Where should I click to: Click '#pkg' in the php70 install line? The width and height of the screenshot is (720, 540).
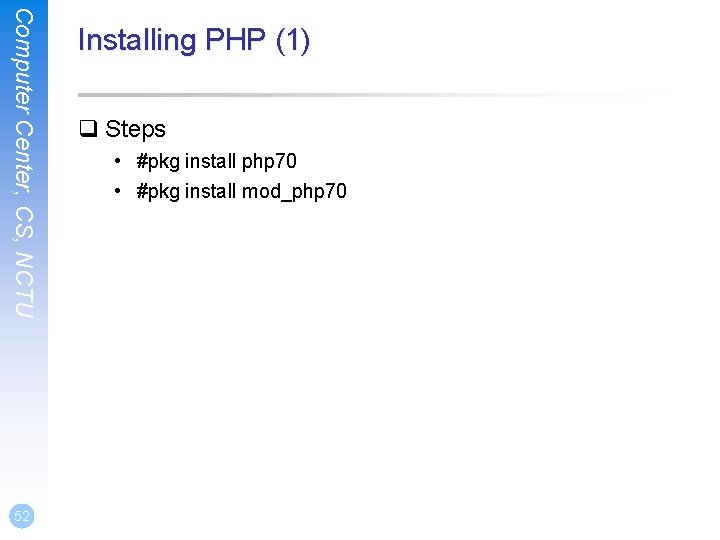coord(158,162)
